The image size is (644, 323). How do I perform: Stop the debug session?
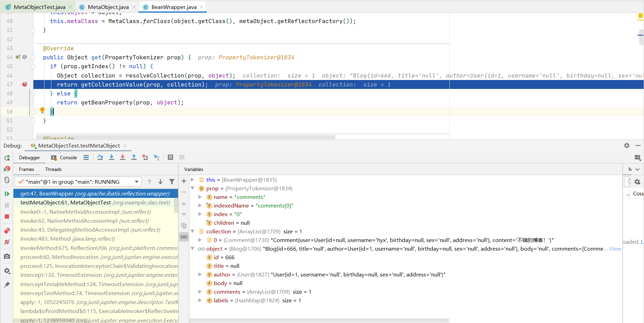point(7,216)
